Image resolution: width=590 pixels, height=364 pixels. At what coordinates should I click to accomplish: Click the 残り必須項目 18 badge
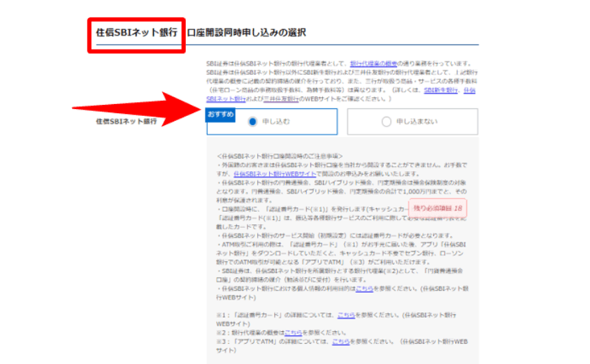click(x=437, y=208)
